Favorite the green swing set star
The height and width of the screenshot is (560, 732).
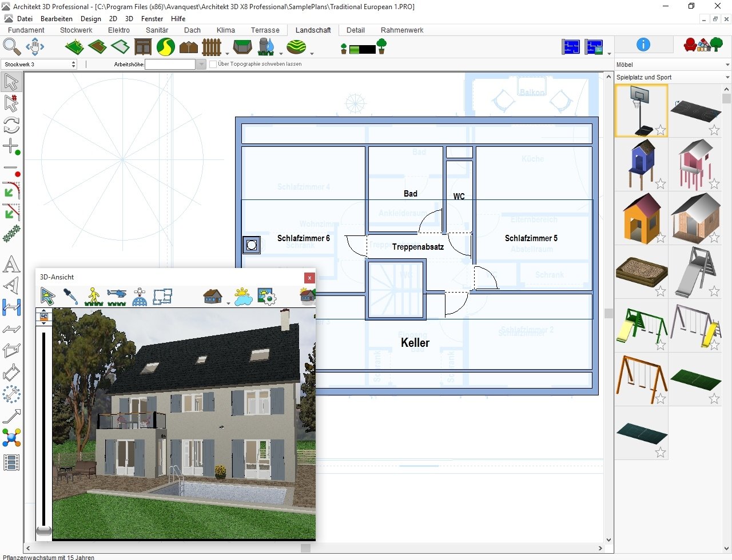coord(661,345)
